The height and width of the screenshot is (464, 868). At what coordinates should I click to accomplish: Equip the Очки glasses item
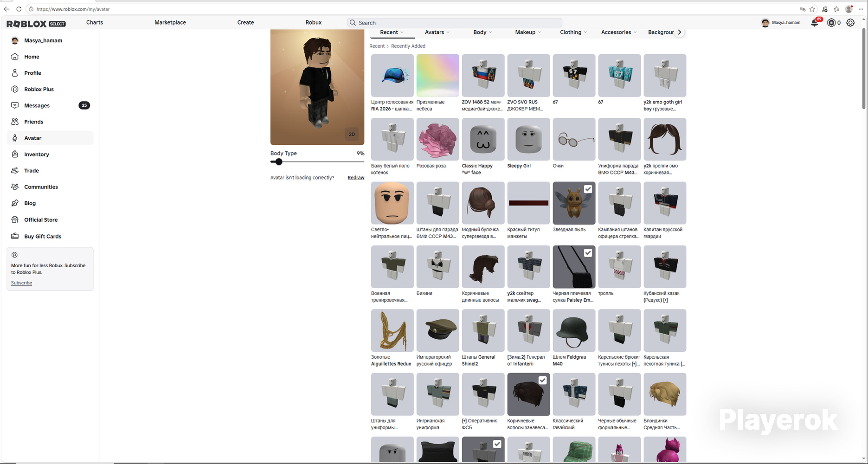pos(574,139)
